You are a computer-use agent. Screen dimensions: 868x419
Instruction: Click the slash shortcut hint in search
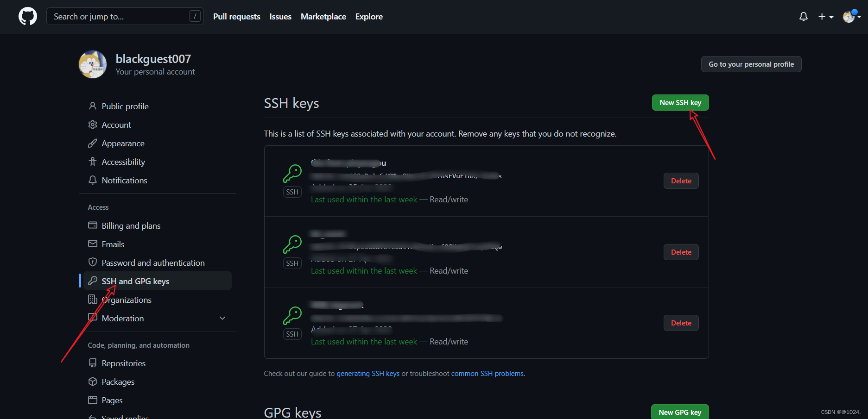195,16
